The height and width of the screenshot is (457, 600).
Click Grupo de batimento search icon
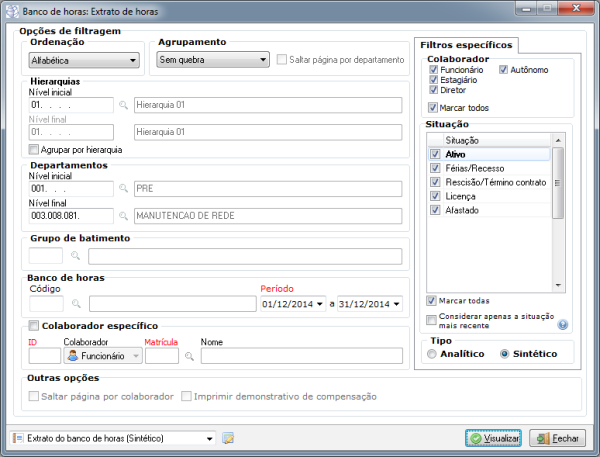(x=74, y=256)
